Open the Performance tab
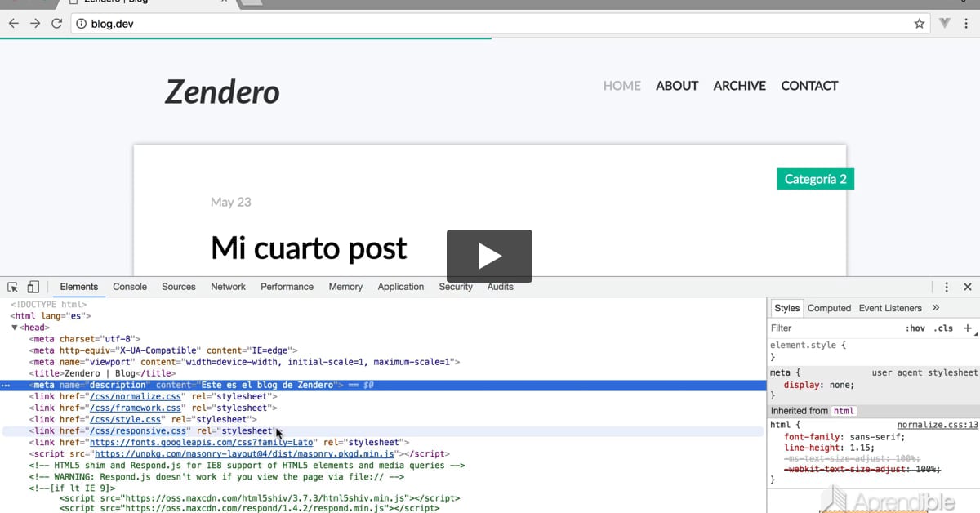 click(287, 287)
